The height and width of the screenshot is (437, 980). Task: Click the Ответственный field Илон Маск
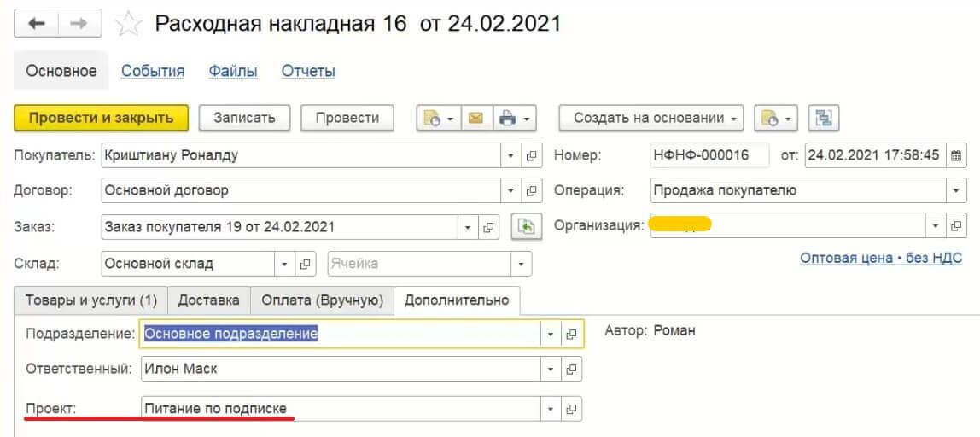point(341,370)
